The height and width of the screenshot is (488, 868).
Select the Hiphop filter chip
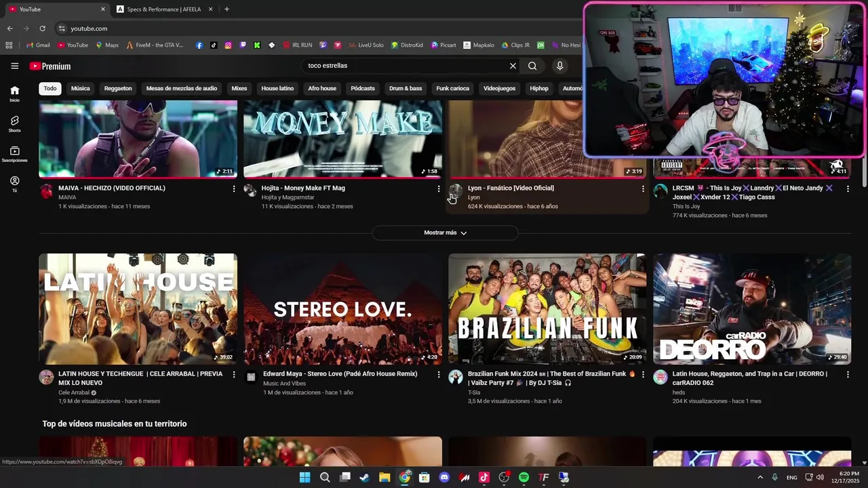[539, 88]
